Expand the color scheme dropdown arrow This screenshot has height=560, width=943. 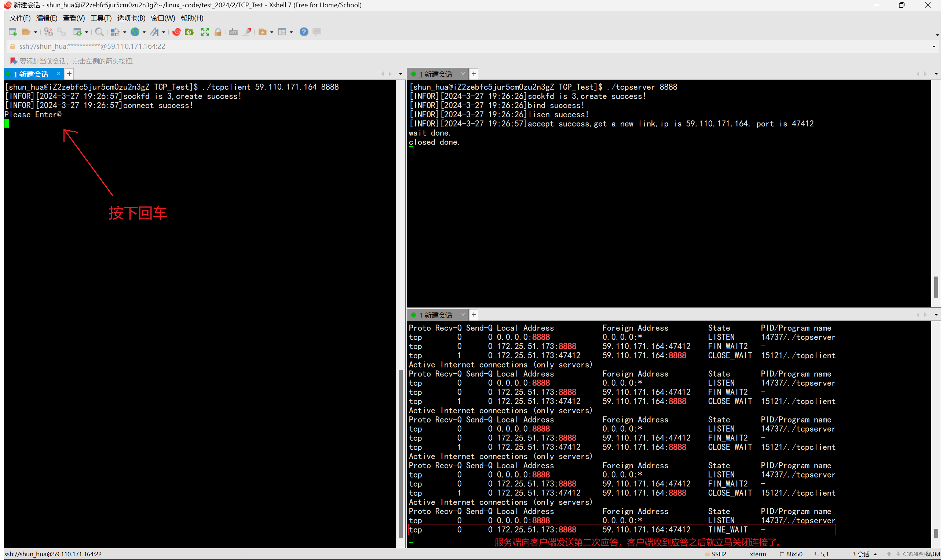pos(125,32)
